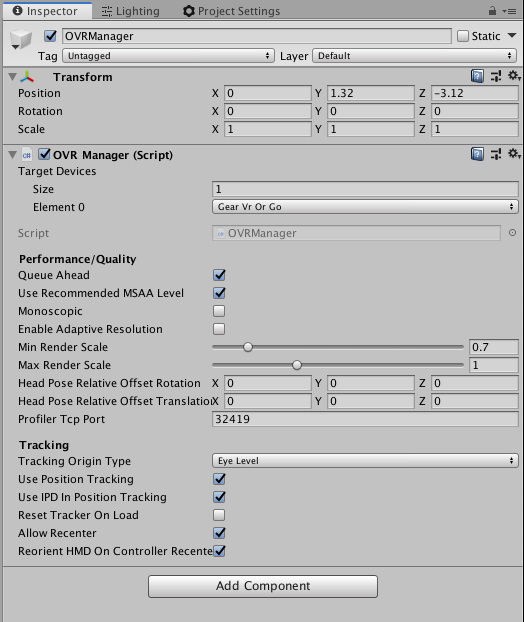Viewport: 524px width, 622px height.
Task: Click the Position Y field showing 1.32
Action: coord(371,93)
